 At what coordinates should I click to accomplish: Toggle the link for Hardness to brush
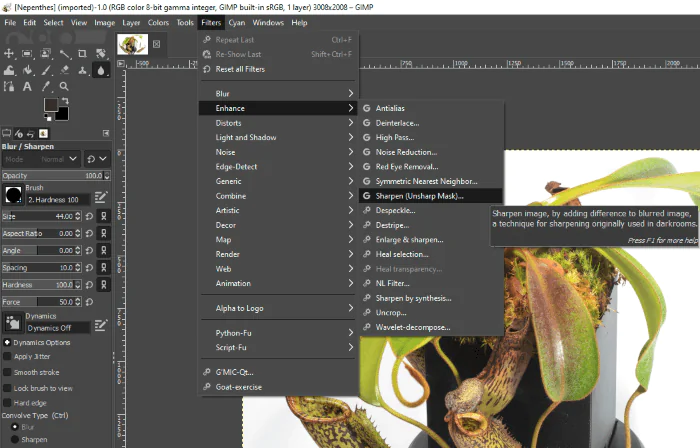(104, 285)
